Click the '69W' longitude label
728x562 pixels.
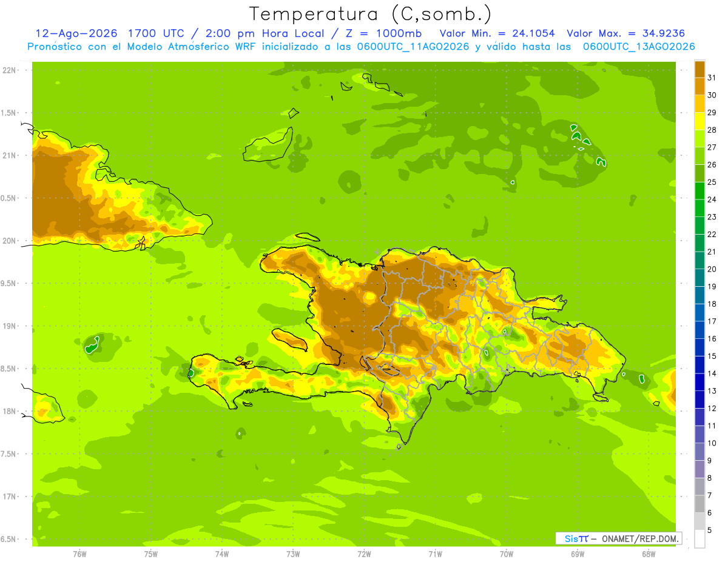coord(578,554)
